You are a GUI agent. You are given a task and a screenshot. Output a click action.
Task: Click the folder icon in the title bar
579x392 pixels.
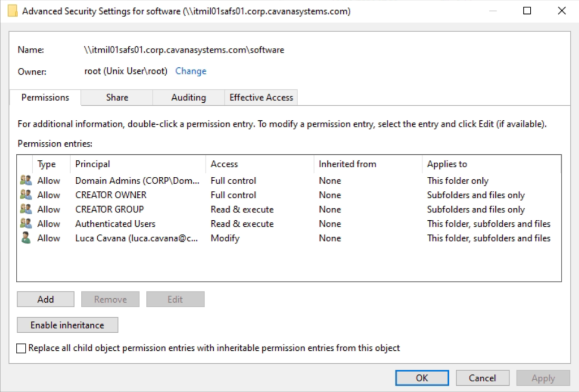click(12, 11)
